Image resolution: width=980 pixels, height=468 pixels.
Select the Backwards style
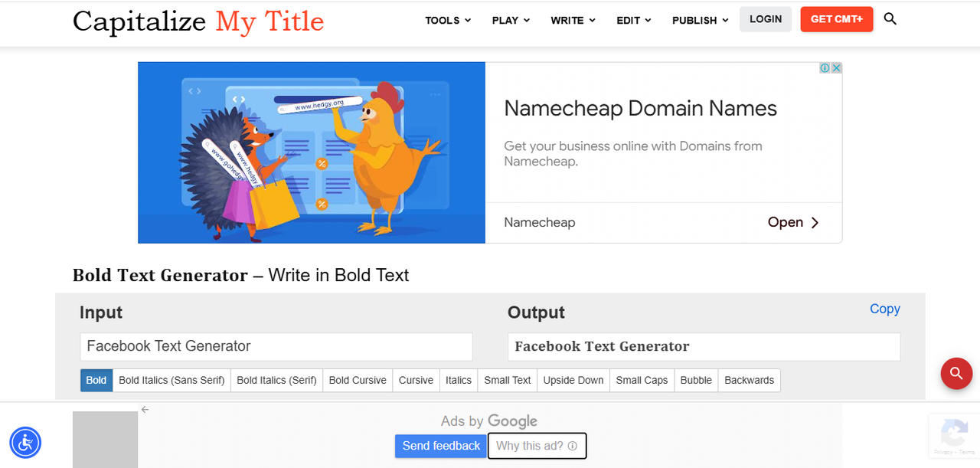pyautogui.click(x=749, y=380)
